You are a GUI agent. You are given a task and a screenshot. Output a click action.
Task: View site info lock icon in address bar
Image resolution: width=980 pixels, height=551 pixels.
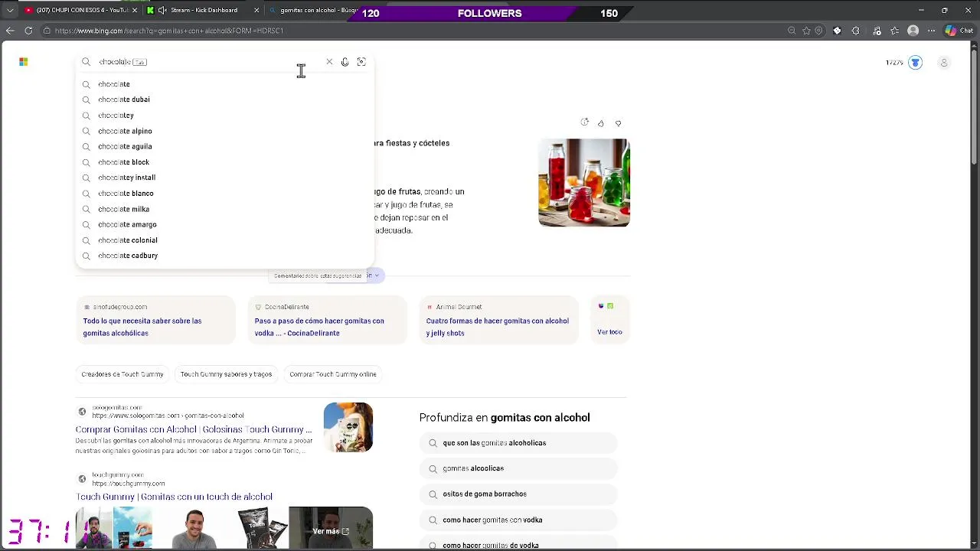pyautogui.click(x=47, y=31)
